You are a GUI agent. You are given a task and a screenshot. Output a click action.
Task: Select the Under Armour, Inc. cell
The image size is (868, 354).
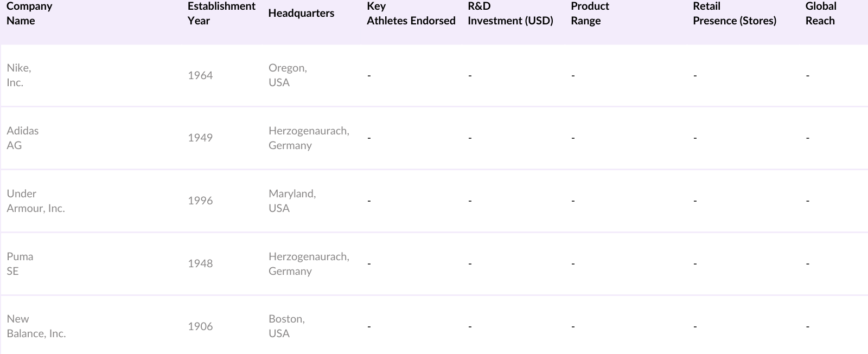(35, 201)
